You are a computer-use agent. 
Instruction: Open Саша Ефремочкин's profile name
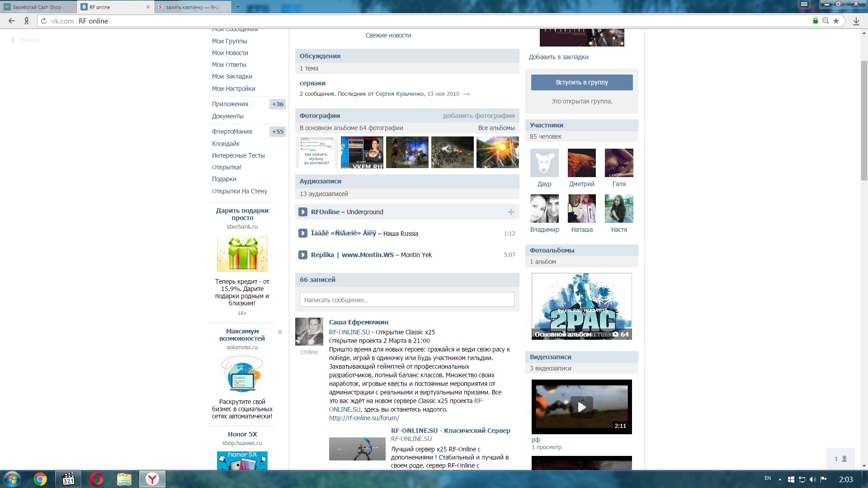click(x=359, y=322)
